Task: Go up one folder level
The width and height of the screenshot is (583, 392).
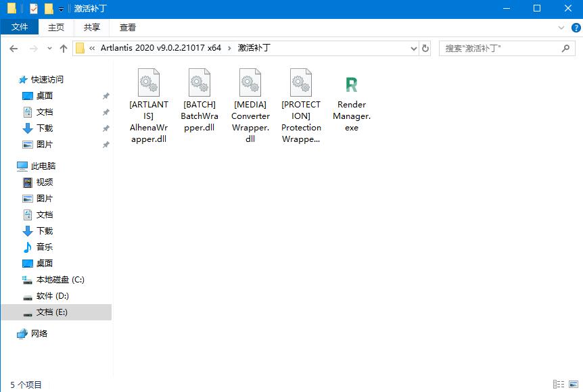Action: coord(64,48)
